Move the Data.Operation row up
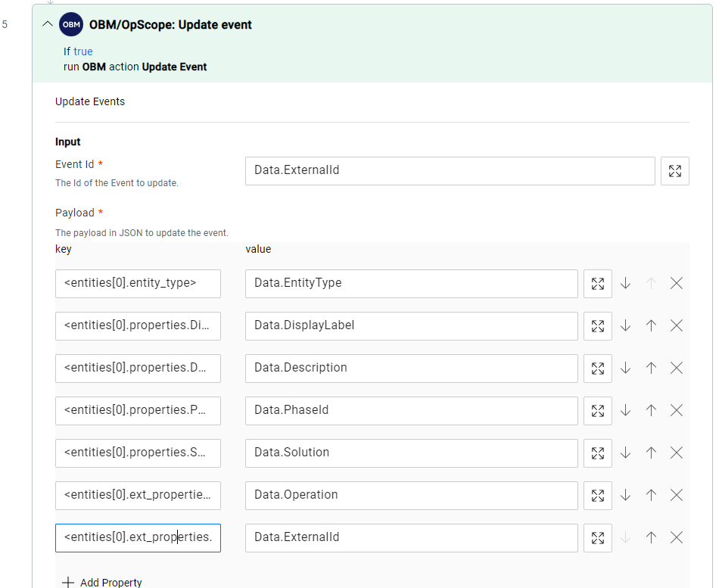 (x=651, y=495)
